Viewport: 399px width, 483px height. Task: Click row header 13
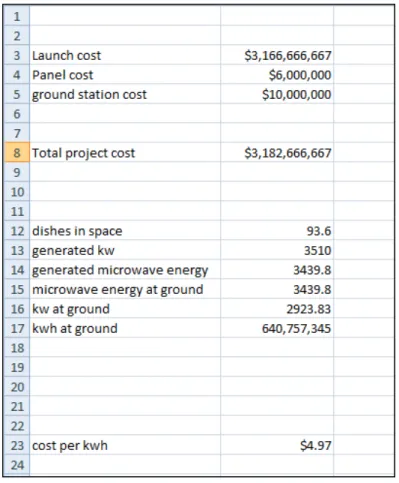17,250
